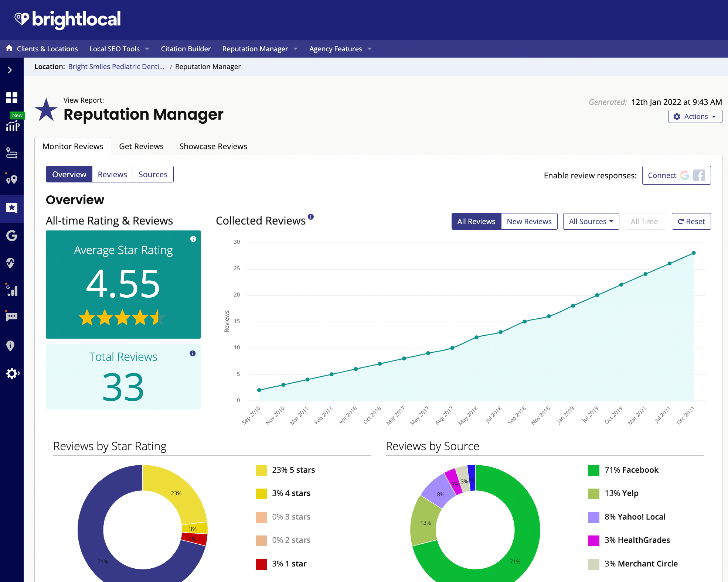Switch chart to New Reviews
The height and width of the screenshot is (582, 728).
click(529, 222)
